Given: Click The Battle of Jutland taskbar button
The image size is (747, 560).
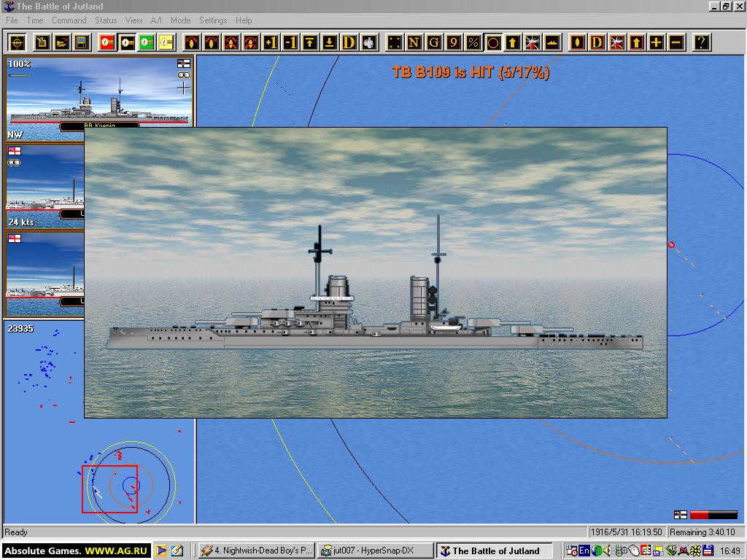Looking at the screenshot, I should pos(495,551).
